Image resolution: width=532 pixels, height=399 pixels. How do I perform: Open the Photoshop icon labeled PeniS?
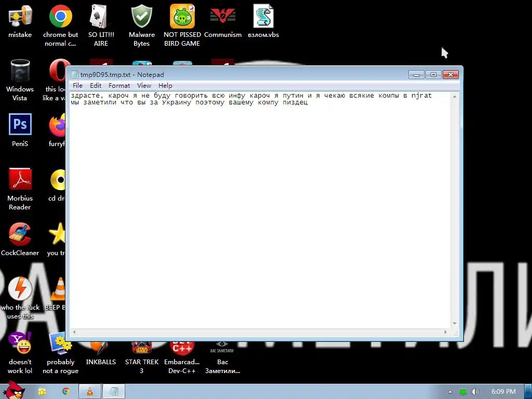point(20,130)
